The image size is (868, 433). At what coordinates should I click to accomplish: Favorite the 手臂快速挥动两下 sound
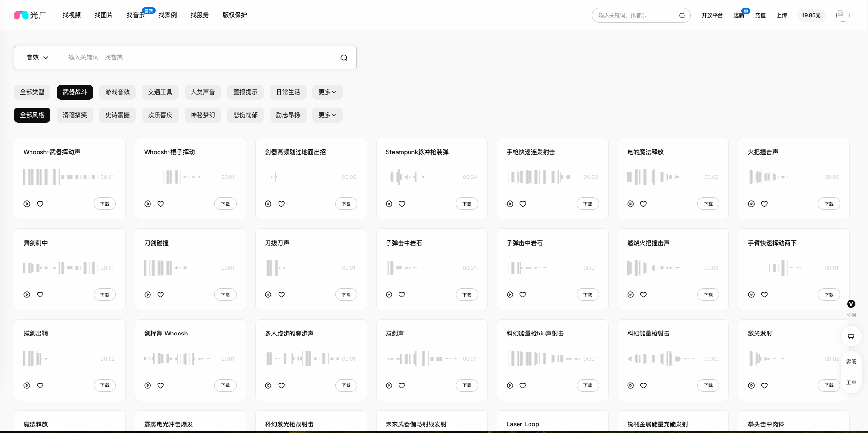(x=764, y=295)
